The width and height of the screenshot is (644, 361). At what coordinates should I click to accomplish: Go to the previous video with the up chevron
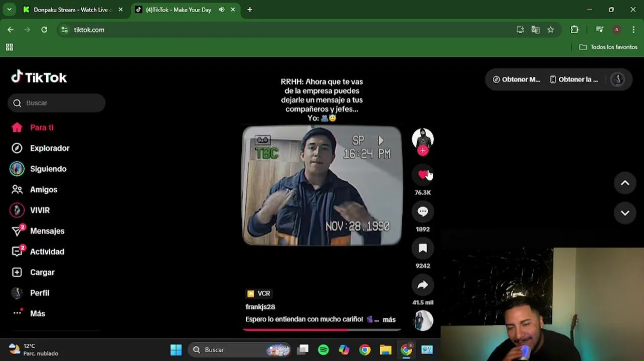tap(625, 183)
